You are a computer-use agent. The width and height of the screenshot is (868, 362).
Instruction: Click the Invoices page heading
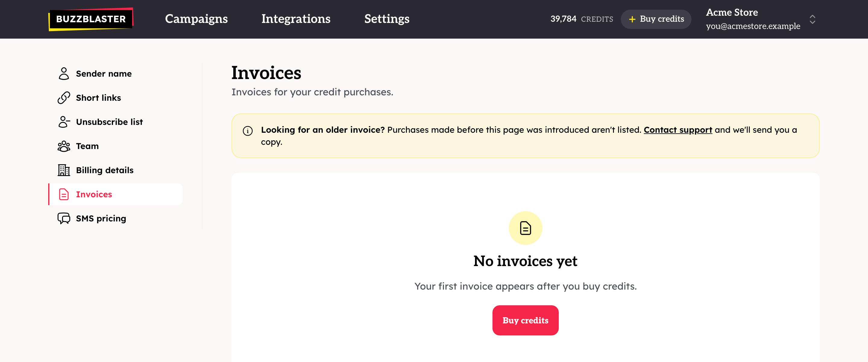pyautogui.click(x=266, y=73)
